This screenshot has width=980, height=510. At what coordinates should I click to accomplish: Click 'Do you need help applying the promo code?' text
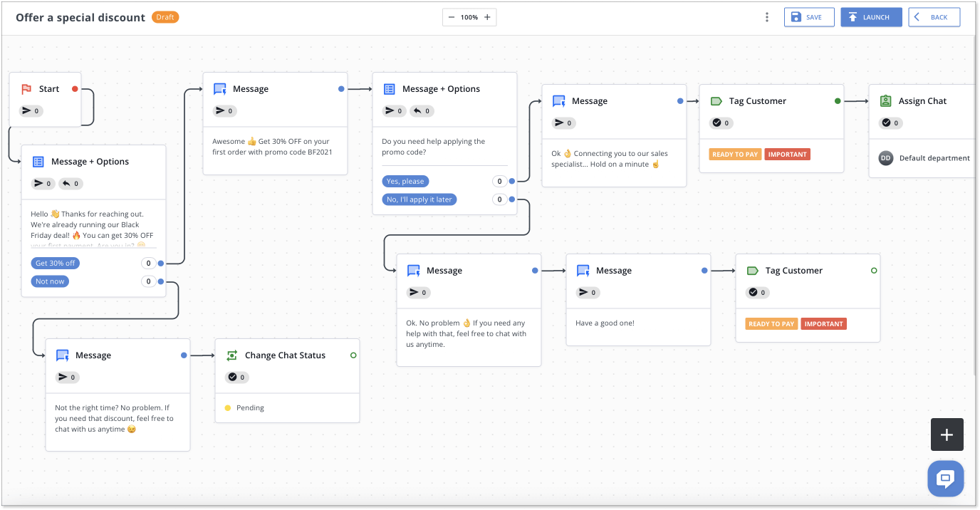[433, 147]
